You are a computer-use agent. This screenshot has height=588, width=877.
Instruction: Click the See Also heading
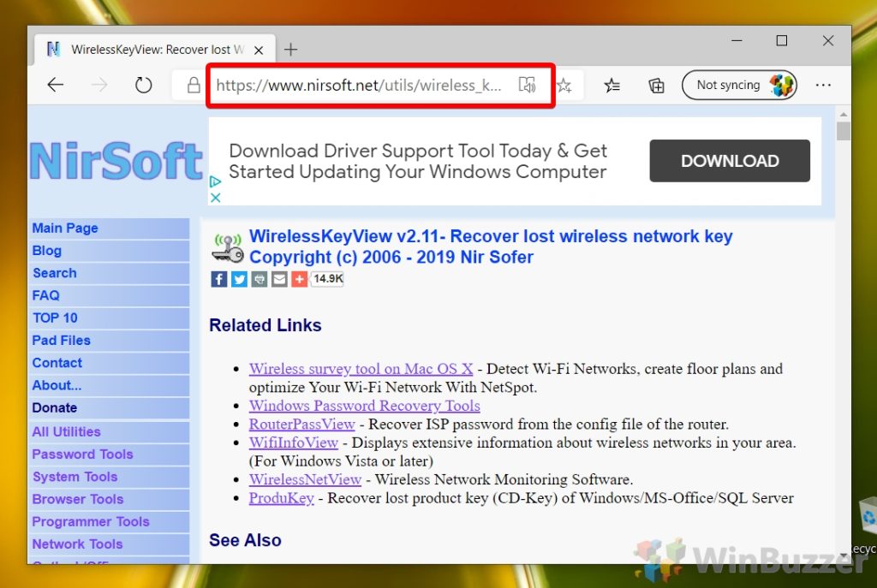[245, 540]
